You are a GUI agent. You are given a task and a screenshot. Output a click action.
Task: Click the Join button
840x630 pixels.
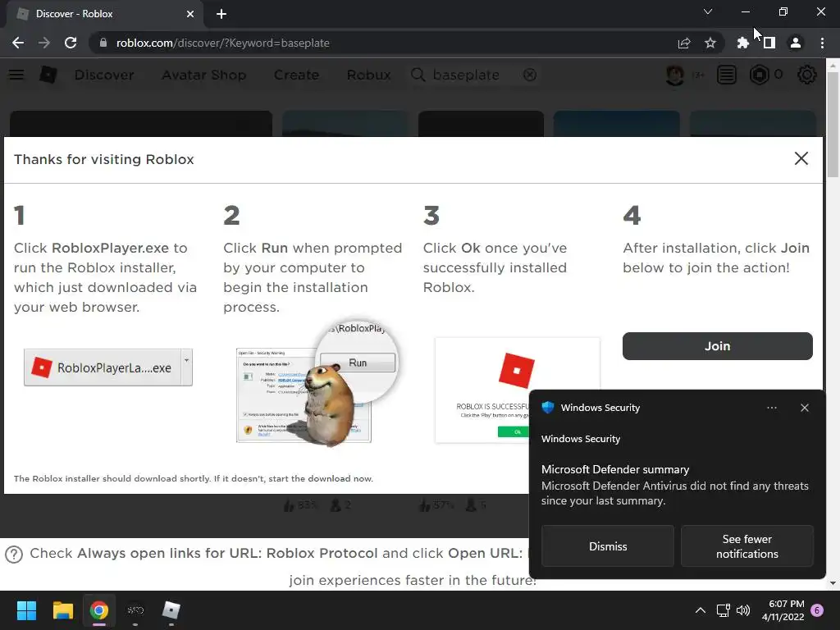(717, 346)
